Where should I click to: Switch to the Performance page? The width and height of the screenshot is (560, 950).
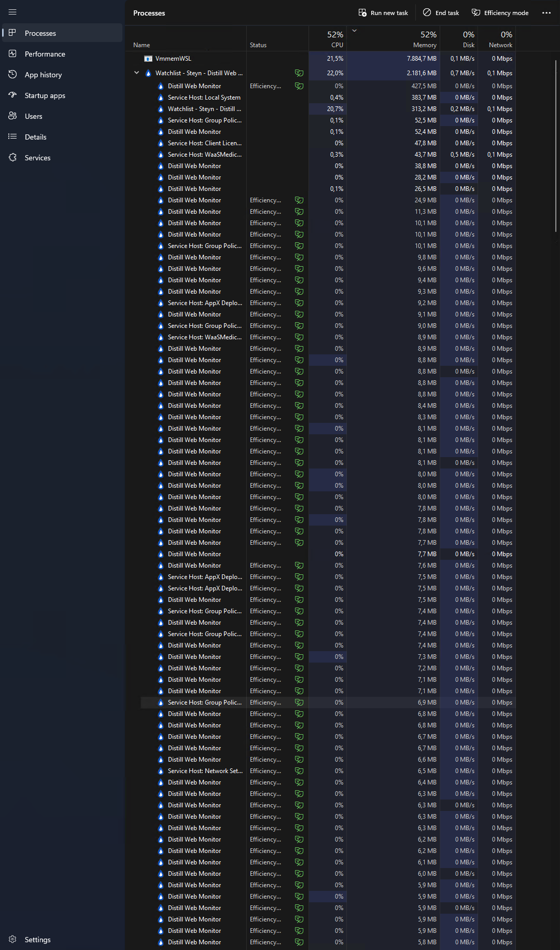(x=62, y=53)
